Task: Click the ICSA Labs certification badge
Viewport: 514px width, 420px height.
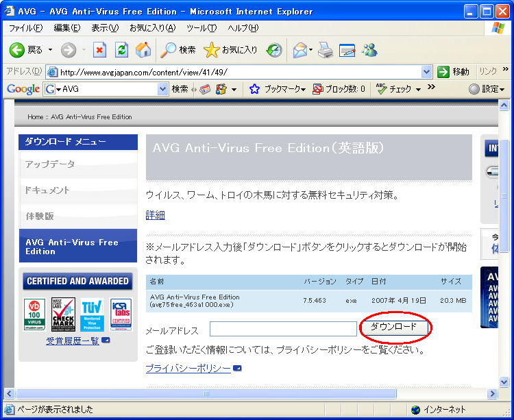Action: (121, 314)
